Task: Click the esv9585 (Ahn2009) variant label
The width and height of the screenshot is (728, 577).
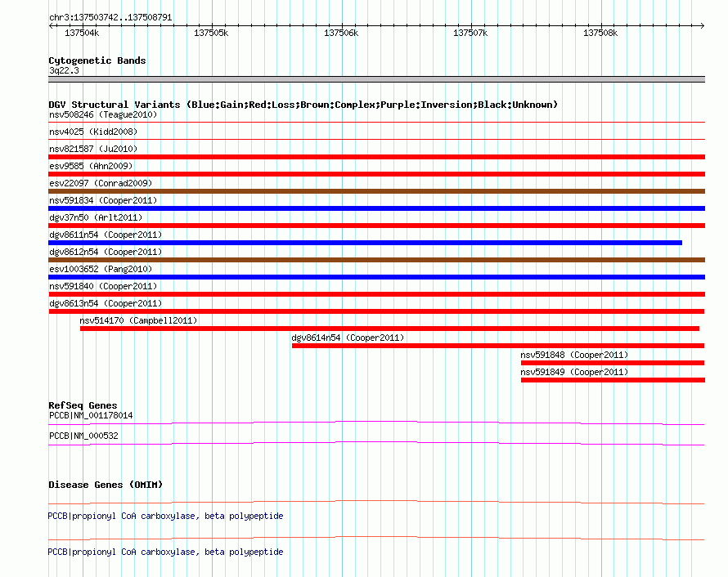Action: [91, 166]
